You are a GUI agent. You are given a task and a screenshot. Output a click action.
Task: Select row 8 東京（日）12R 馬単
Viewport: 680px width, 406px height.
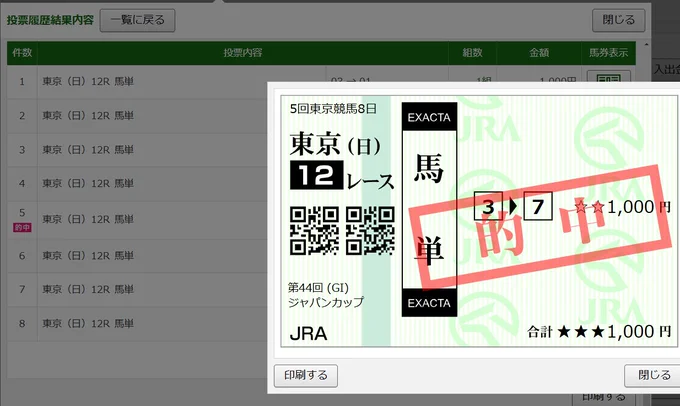click(x=88, y=324)
